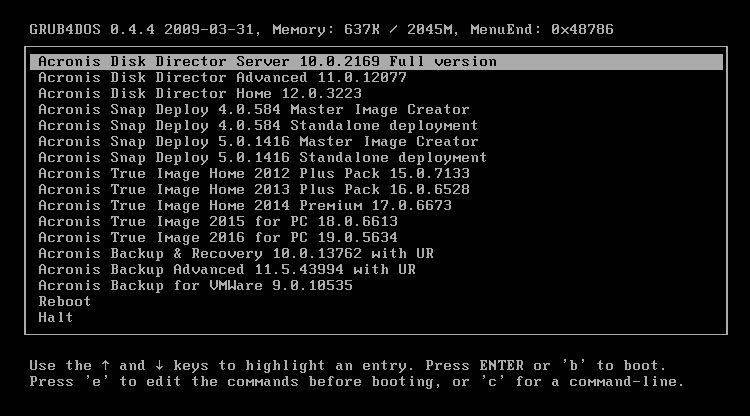Choose Acronis Disk Director Advanced 11.0.12077
This screenshot has height=416, width=750.
point(222,77)
